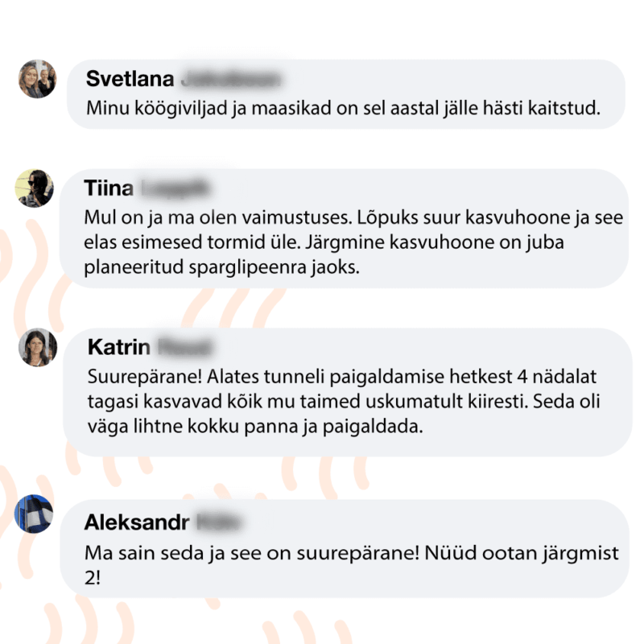Click the name Svetlana
The image size is (644, 644).
(x=130, y=79)
